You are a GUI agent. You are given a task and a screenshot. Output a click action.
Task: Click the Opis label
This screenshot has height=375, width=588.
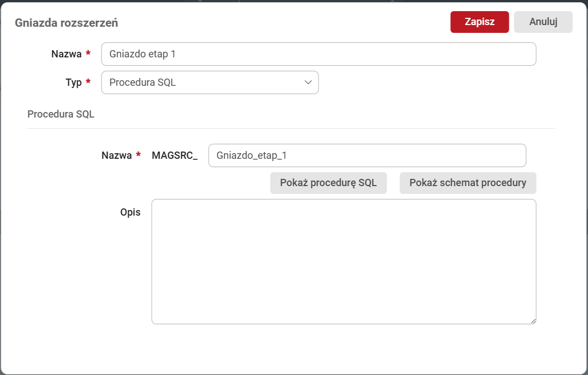click(x=130, y=212)
